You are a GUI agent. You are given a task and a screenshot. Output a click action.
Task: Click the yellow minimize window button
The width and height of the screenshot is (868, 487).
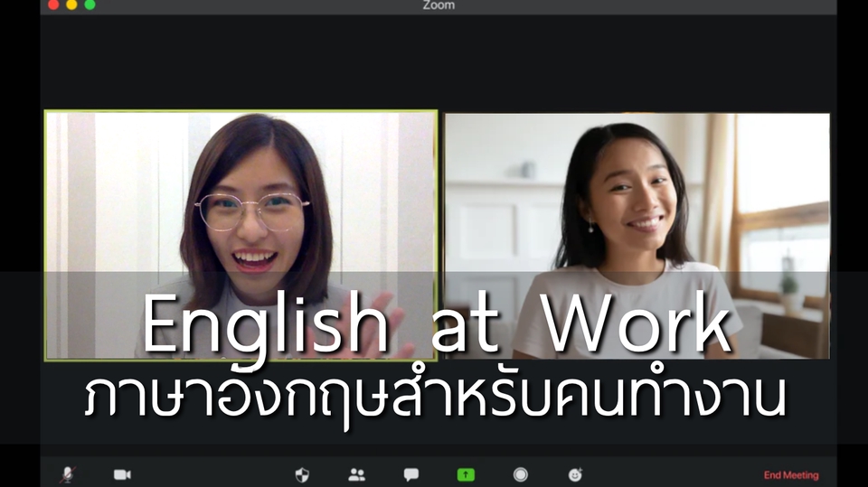coord(71,5)
